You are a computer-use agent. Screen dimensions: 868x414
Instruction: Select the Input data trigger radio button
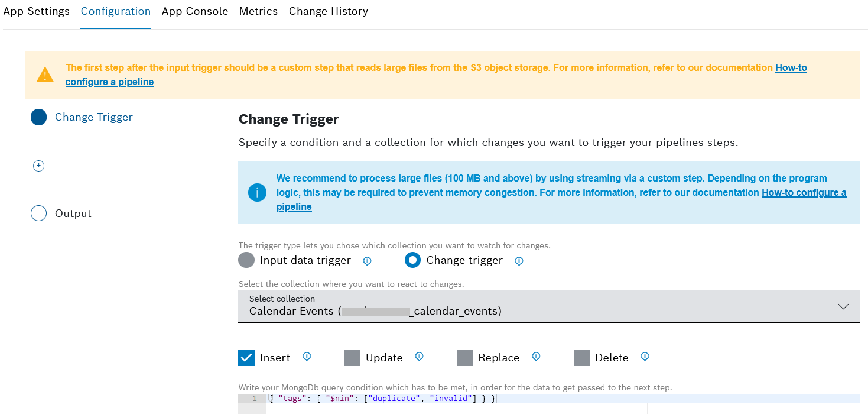[246, 260]
